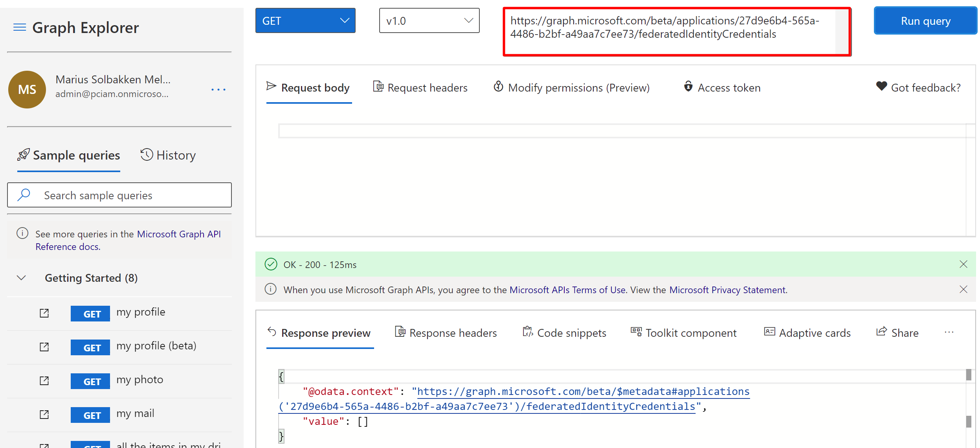This screenshot has height=448, width=980.
Task: Open the external link icon beside my profile
Action: click(x=44, y=313)
